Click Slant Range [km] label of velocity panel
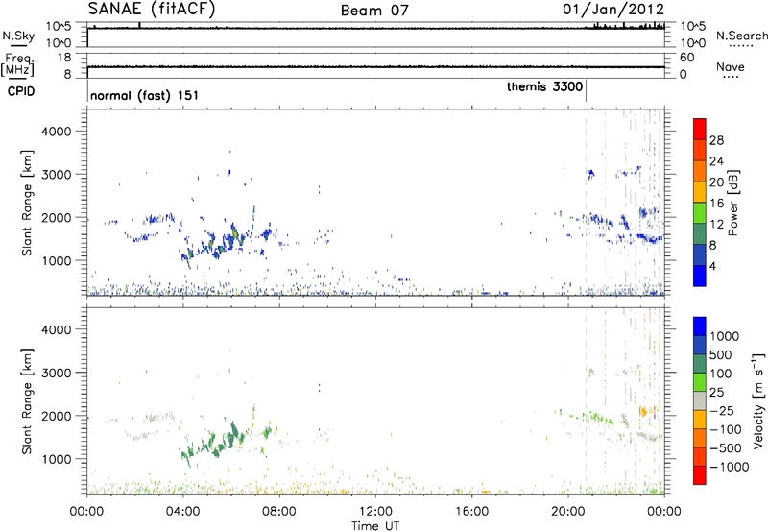 [x=27, y=401]
